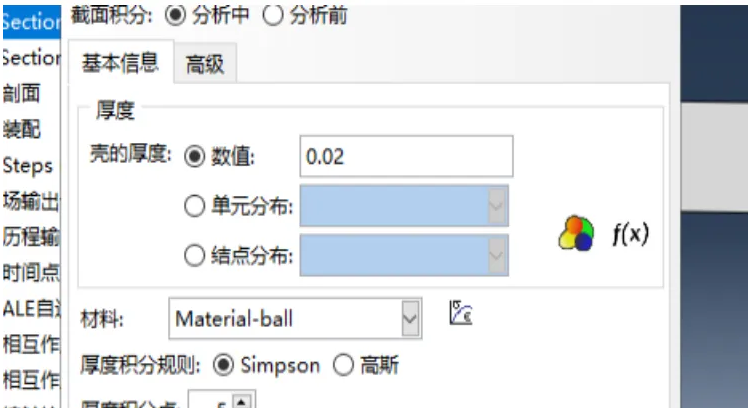Select 装配 item in model tree

pos(21,129)
